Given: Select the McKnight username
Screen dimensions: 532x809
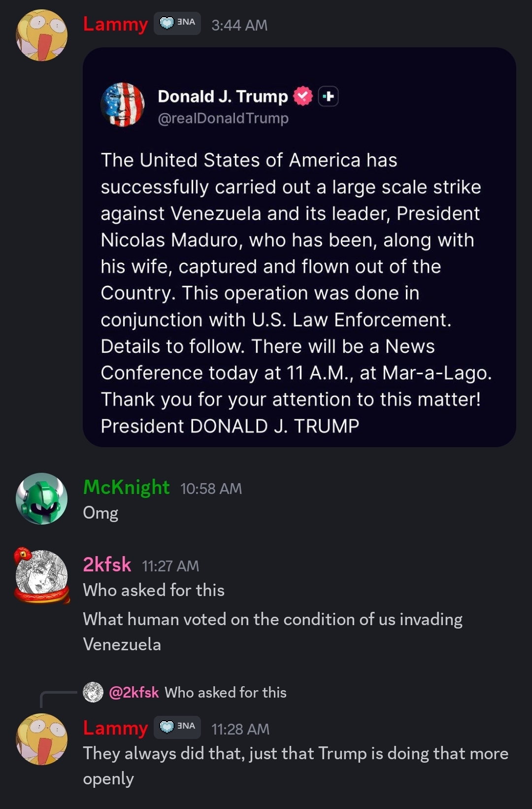Looking at the screenshot, I should [127, 487].
